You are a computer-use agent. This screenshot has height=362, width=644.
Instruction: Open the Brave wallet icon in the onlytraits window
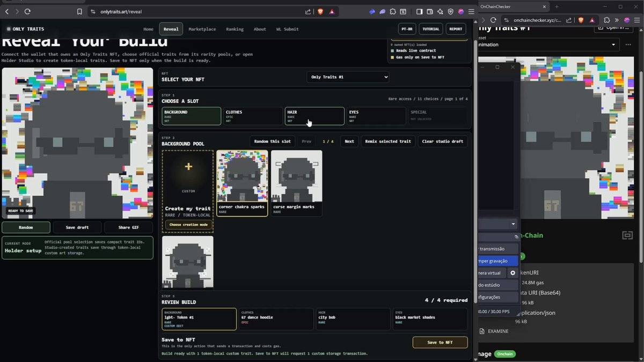(x=430, y=11)
